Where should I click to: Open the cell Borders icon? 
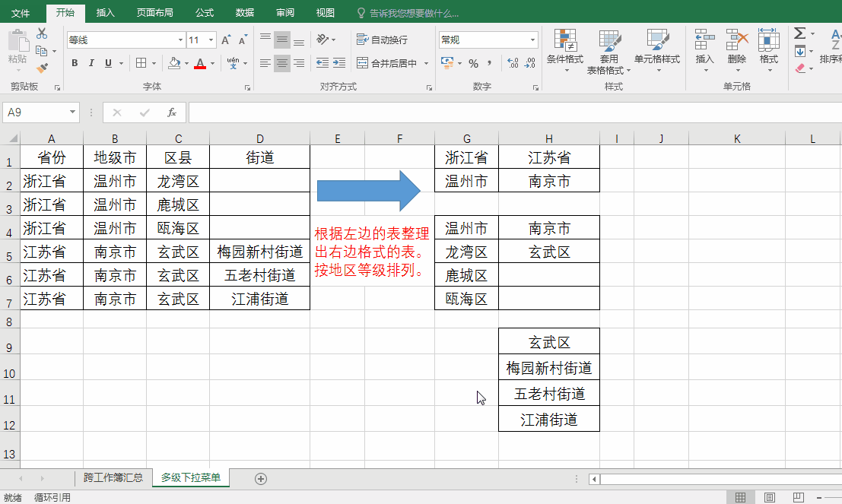tap(141, 63)
